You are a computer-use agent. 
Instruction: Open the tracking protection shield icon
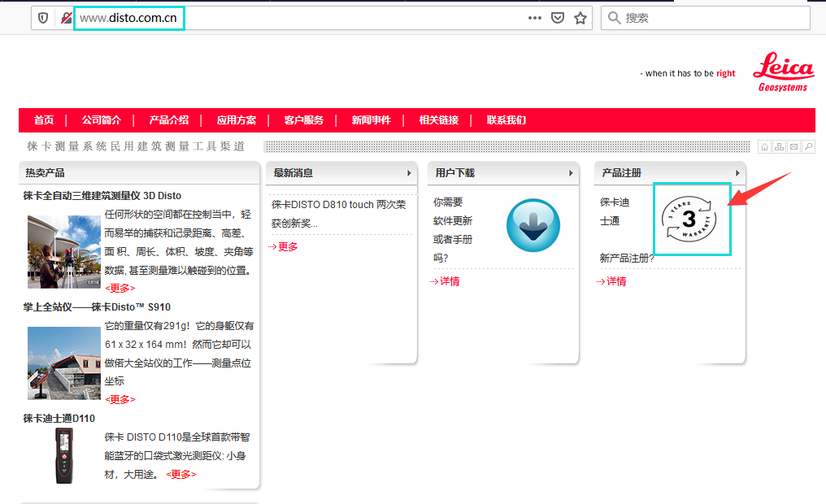(x=43, y=18)
